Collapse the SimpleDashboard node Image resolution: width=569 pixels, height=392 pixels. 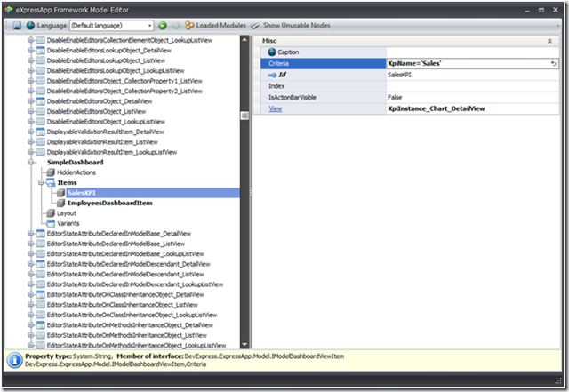[31, 163]
